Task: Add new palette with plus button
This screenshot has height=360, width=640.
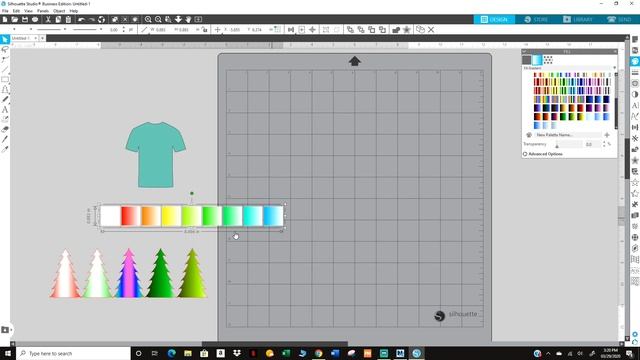Action: click(x=607, y=135)
